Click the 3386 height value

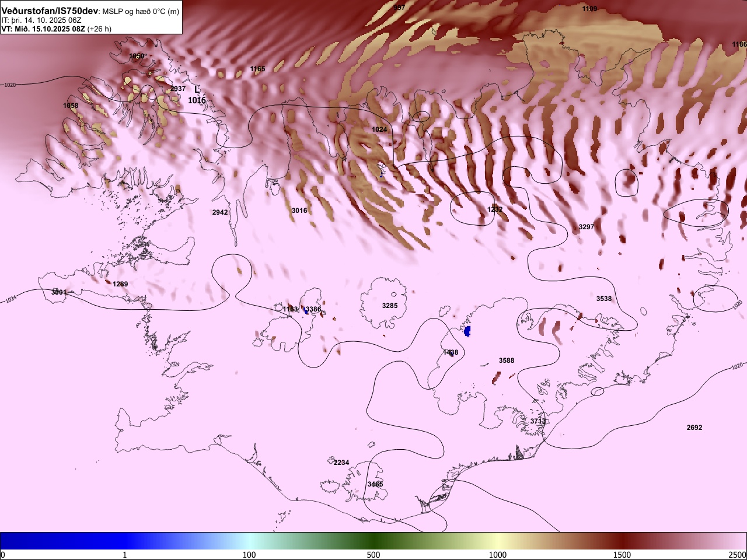(313, 309)
